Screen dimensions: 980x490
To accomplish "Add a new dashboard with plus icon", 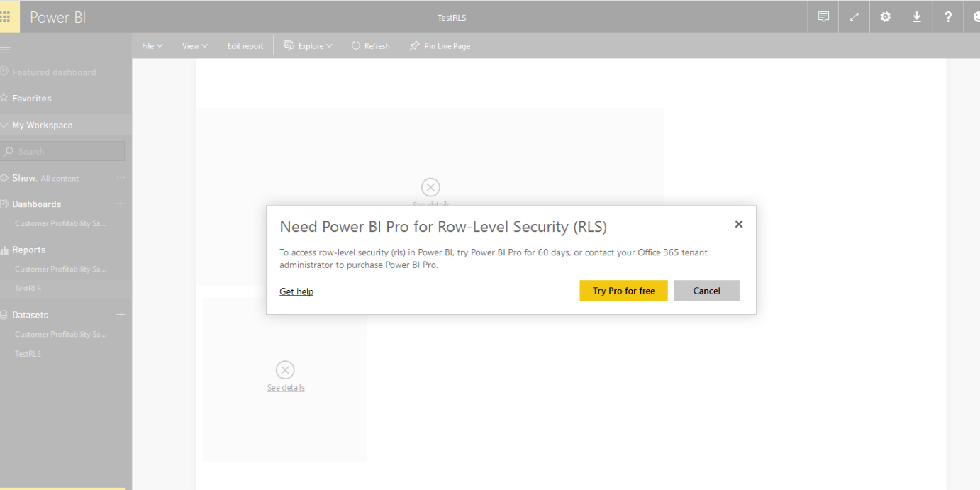I will 121,204.
